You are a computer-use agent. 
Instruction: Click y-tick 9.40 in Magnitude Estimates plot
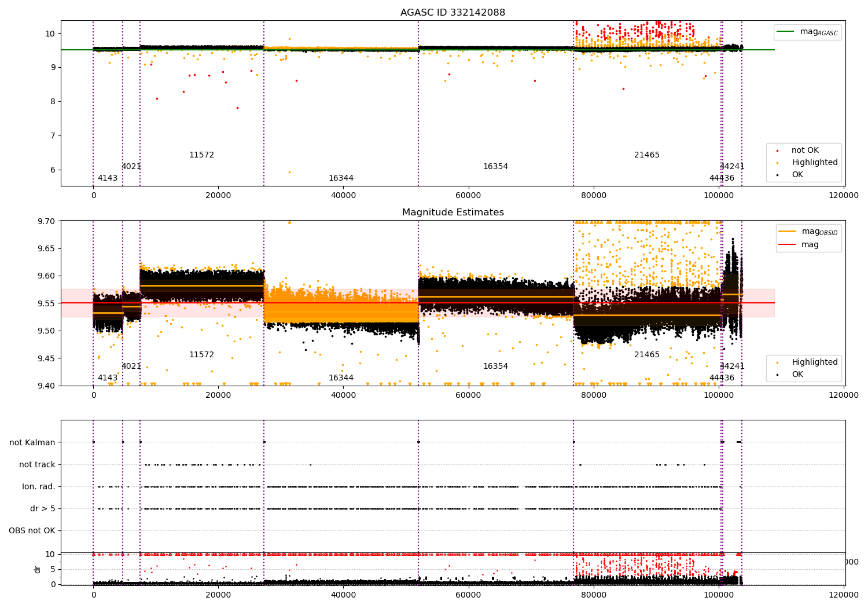pyautogui.click(x=46, y=386)
